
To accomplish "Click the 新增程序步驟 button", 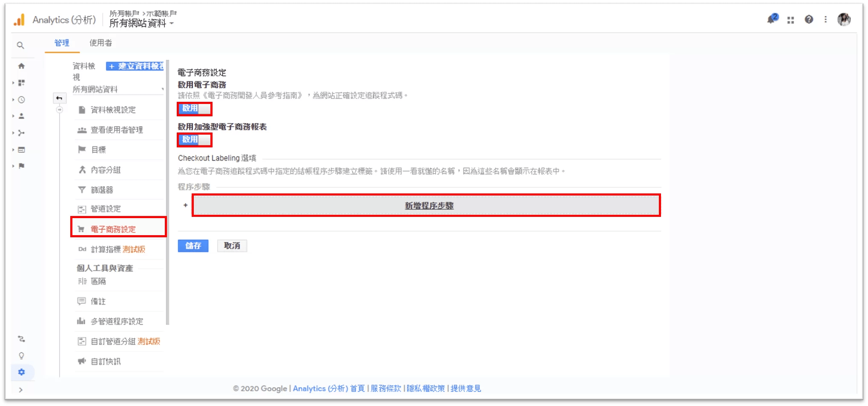I will [426, 205].
